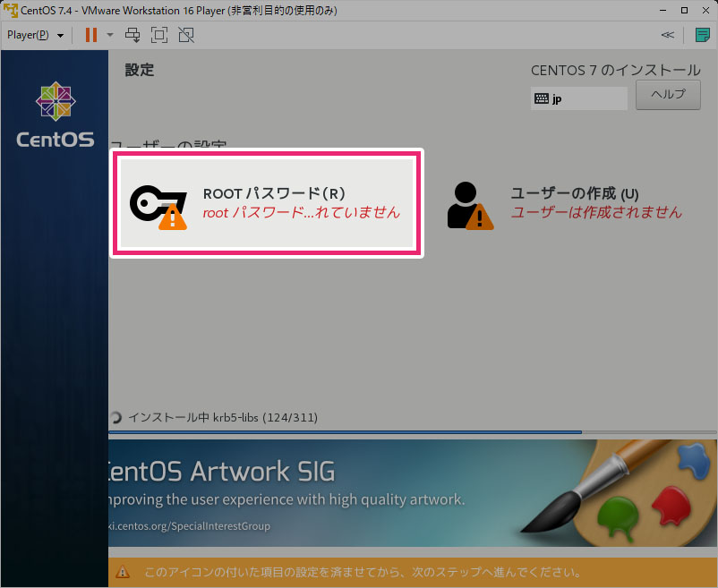
Task: Minimize the VMware Player window
Action: click(x=662, y=10)
